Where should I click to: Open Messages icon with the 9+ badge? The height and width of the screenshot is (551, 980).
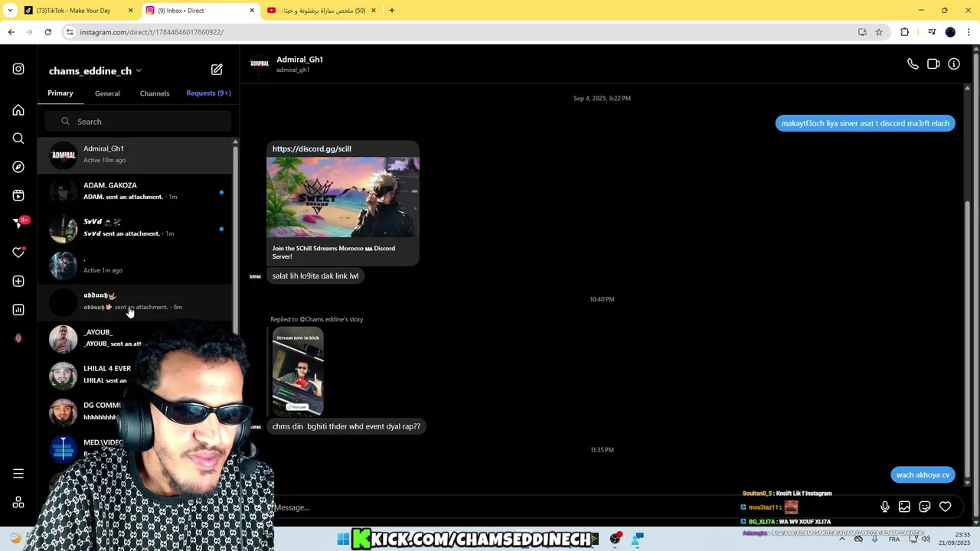[19, 223]
